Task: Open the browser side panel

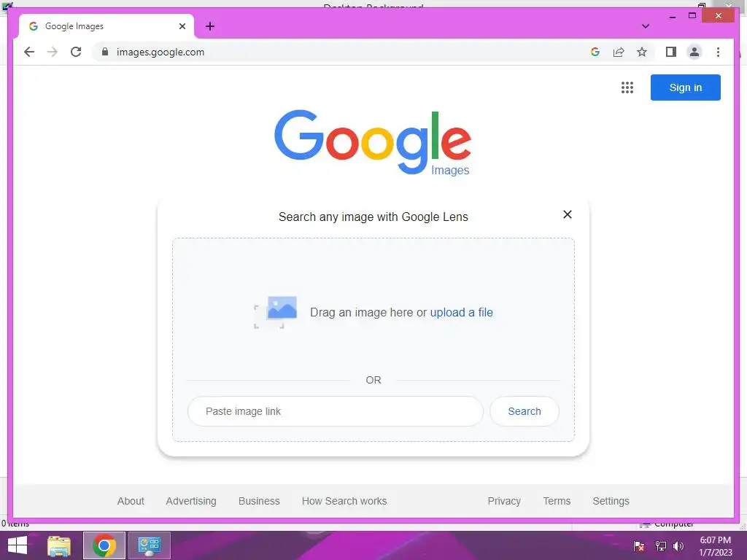Action: pos(671,52)
